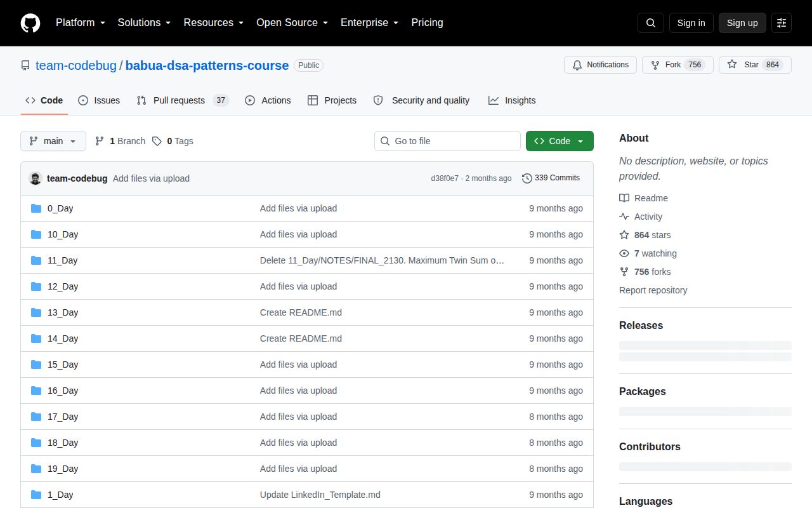Open the 17_Day folder name
This screenshot has height=508, width=812.
(x=63, y=417)
